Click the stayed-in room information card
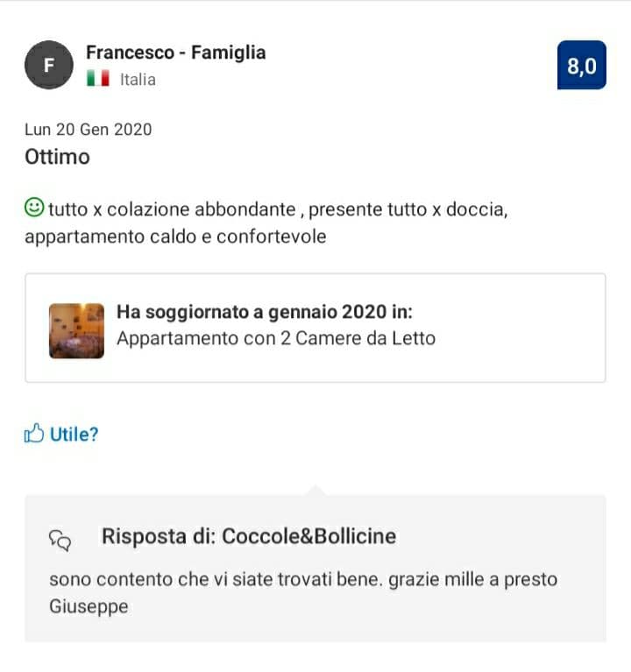This screenshot has width=631, height=672. (315, 328)
